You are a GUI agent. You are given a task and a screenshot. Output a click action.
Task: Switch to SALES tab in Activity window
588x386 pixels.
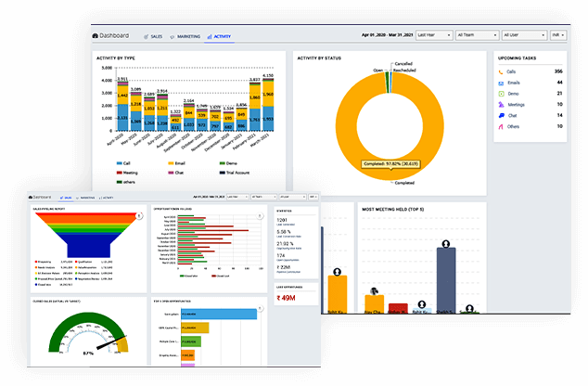(153, 37)
